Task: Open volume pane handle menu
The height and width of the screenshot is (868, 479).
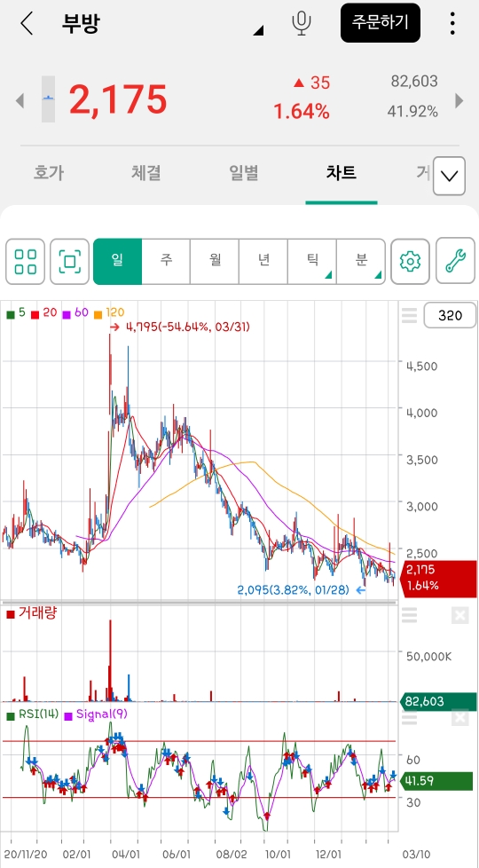Action: [x=409, y=615]
